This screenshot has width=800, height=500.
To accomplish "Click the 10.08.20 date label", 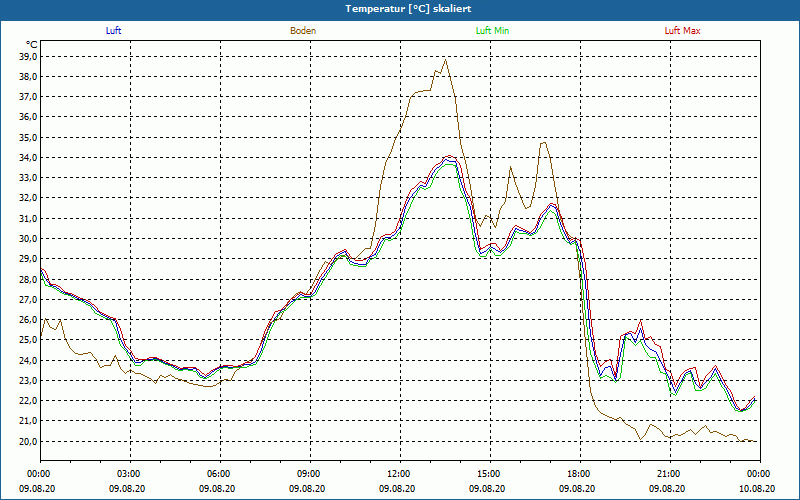I will [758, 489].
